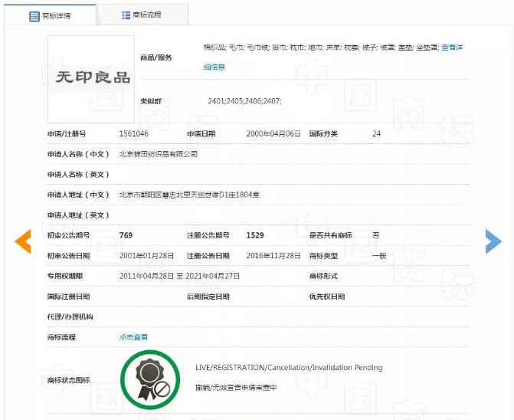Click the 申请/注册号 label

[67, 134]
